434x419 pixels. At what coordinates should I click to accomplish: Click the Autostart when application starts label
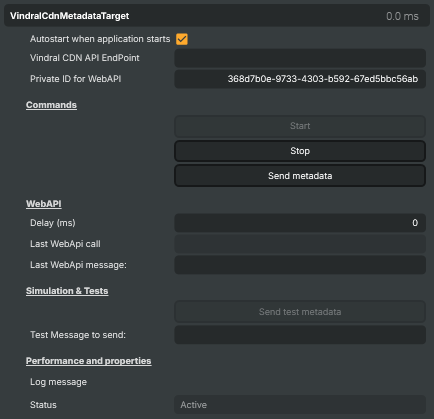pos(100,39)
